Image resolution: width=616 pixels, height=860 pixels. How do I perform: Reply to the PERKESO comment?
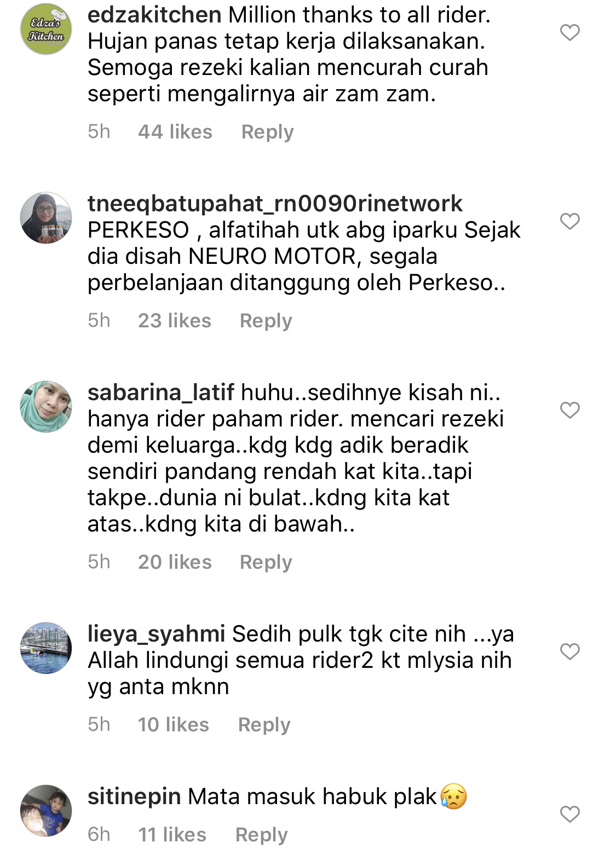(266, 321)
